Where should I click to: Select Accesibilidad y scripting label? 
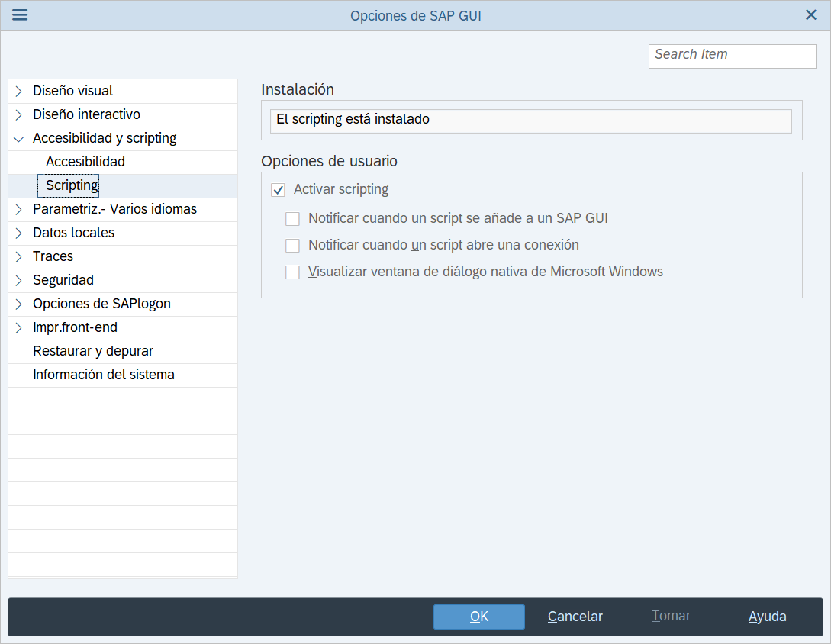(x=105, y=138)
